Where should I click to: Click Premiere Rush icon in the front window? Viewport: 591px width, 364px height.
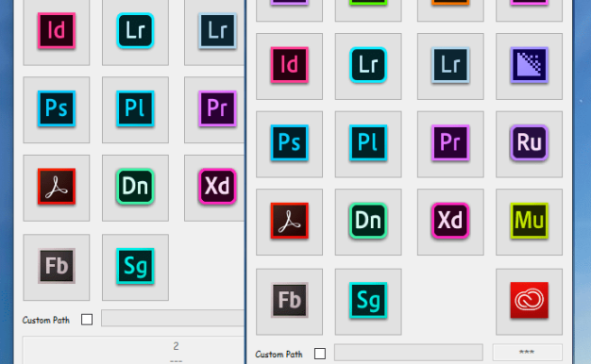[530, 143]
